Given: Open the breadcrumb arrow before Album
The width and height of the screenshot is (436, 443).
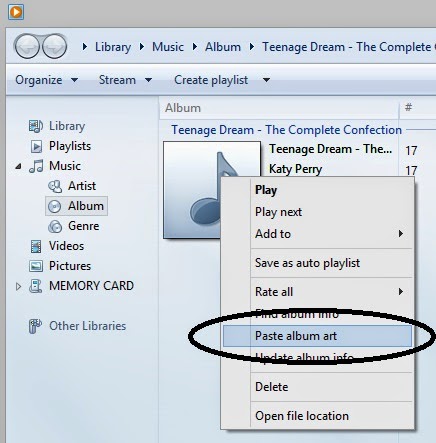Looking at the screenshot, I should click(x=195, y=47).
